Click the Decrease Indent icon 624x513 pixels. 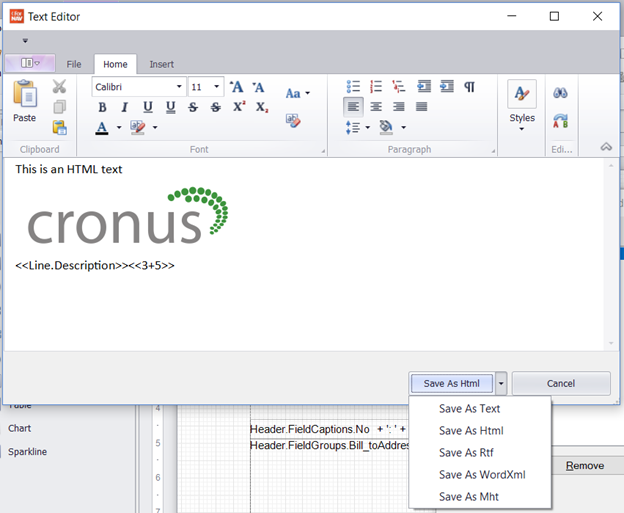(x=424, y=86)
